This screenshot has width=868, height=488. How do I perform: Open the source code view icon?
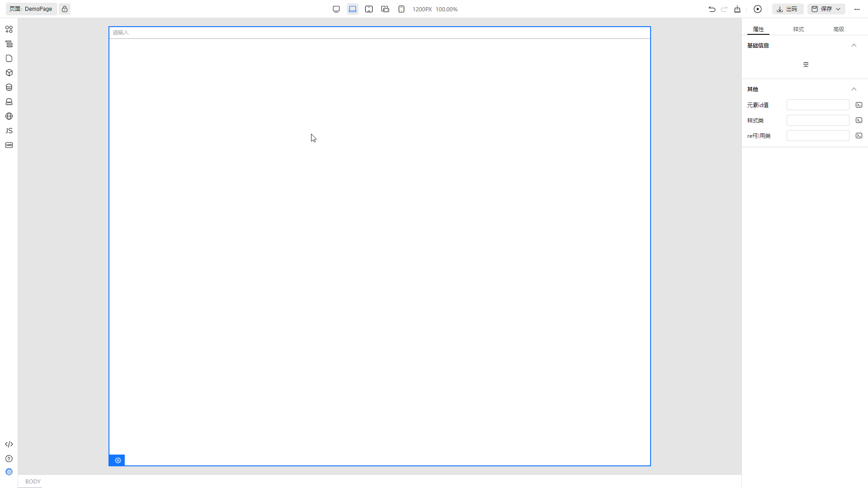[x=9, y=444]
